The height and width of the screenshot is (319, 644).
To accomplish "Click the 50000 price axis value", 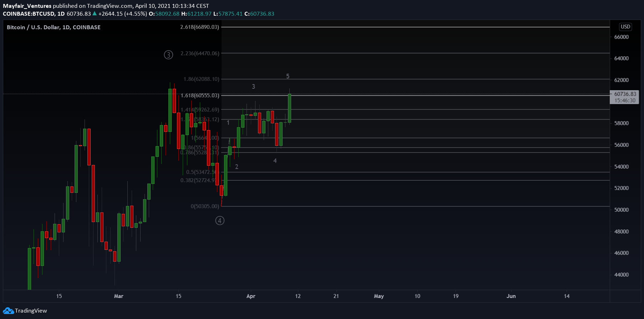I will click(x=621, y=210).
